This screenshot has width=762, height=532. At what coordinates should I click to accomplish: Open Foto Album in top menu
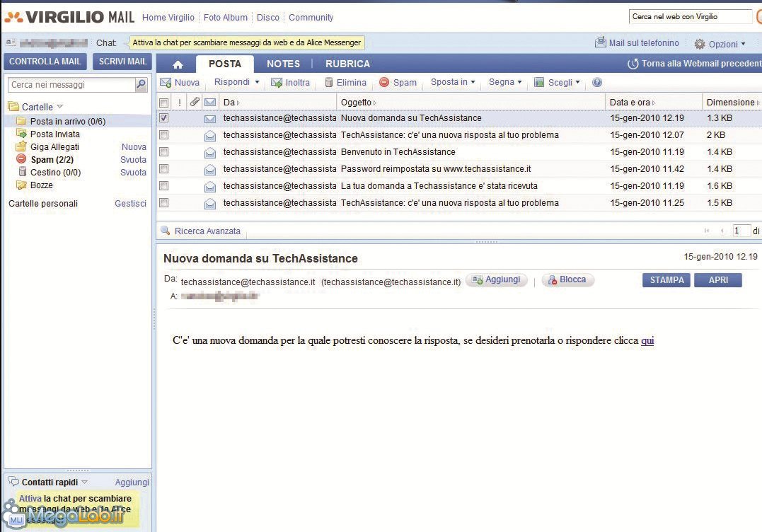pos(226,18)
